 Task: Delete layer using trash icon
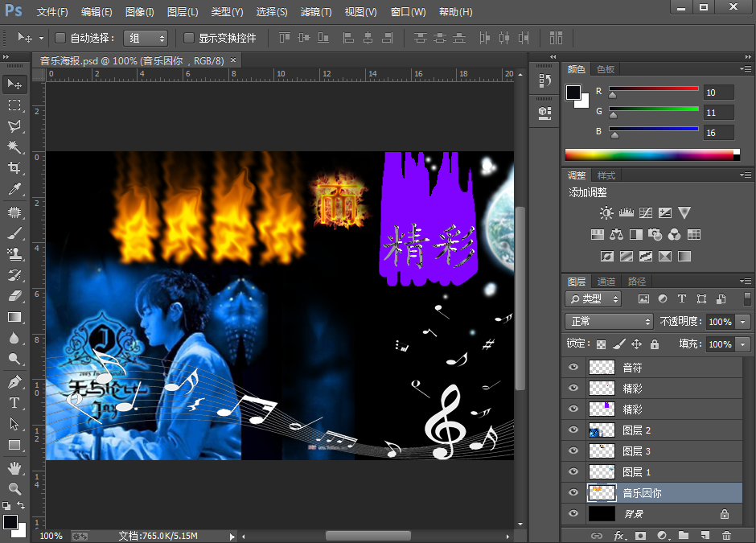(726, 535)
